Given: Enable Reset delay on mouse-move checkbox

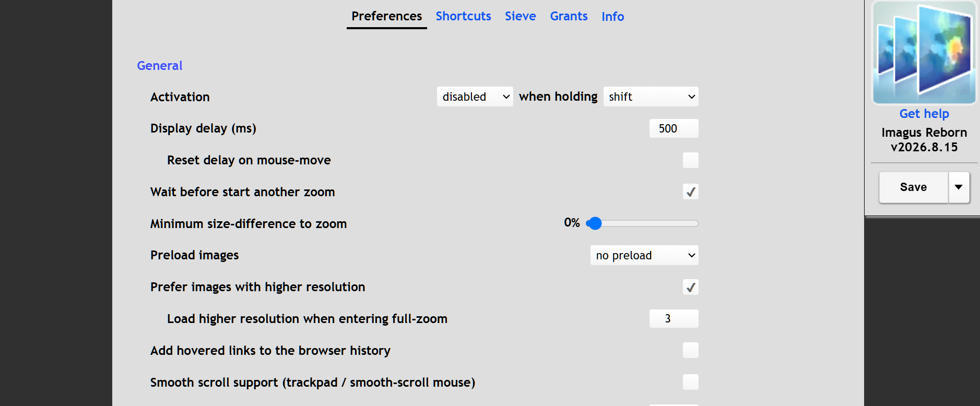Looking at the screenshot, I should click(x=690, y=160).
